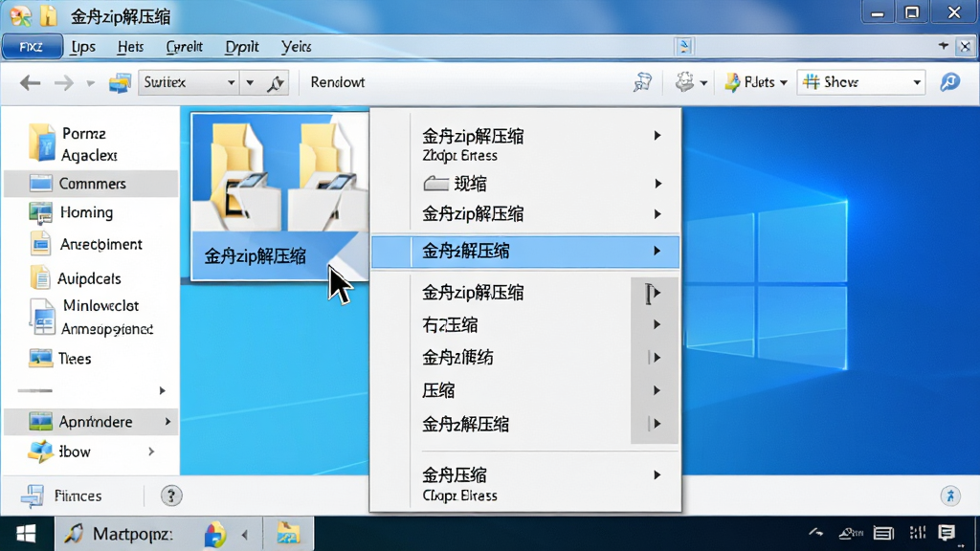
Task: Open the Suritex address combo box
Action: 189,82
